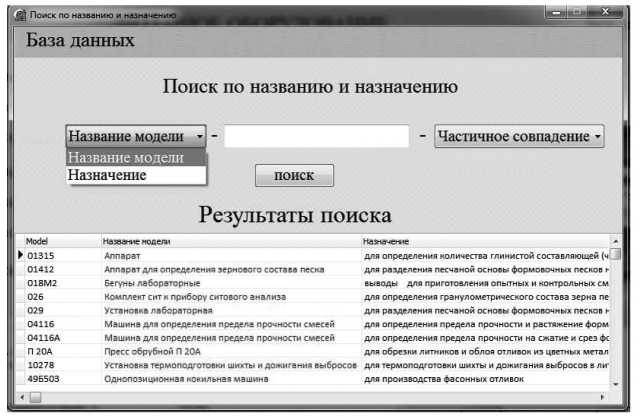Viewport: 637px width, 419px height.
Task: Click the row selector arrow for 01315
Action: (x=20, y=255)
